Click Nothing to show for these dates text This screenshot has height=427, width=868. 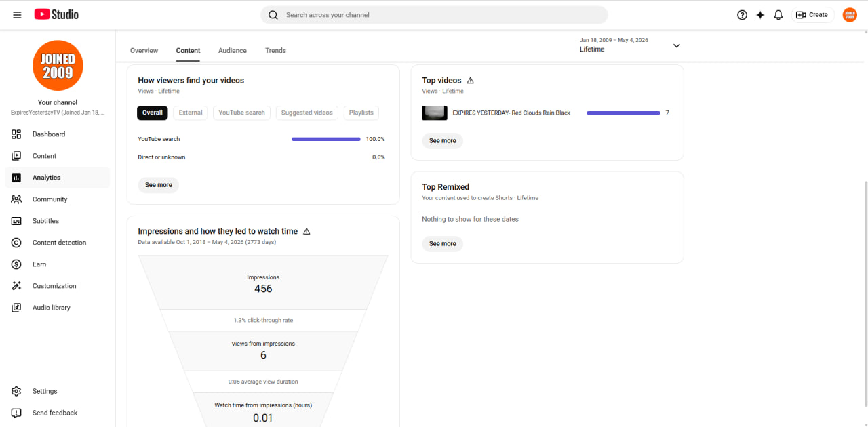[470, 220]
